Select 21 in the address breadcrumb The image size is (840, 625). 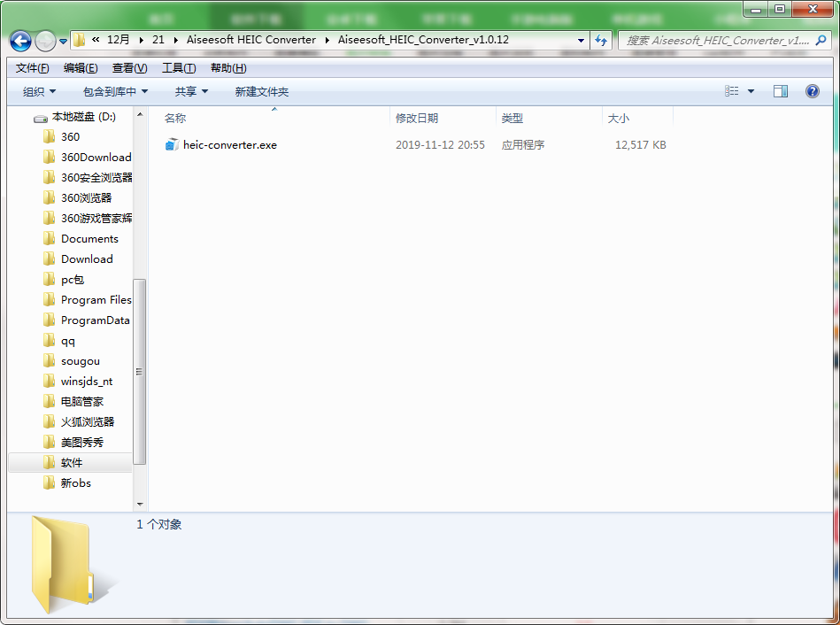click(x=158, y=40)
